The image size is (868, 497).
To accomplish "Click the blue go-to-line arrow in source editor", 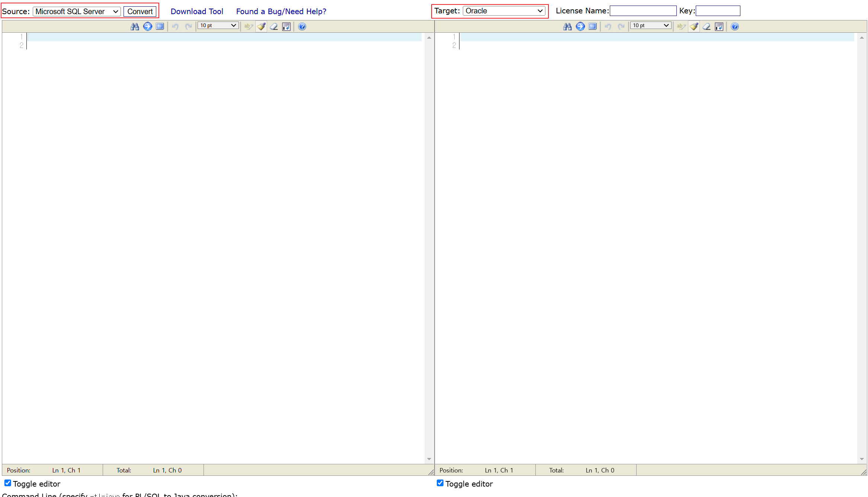I will point(147,26).
